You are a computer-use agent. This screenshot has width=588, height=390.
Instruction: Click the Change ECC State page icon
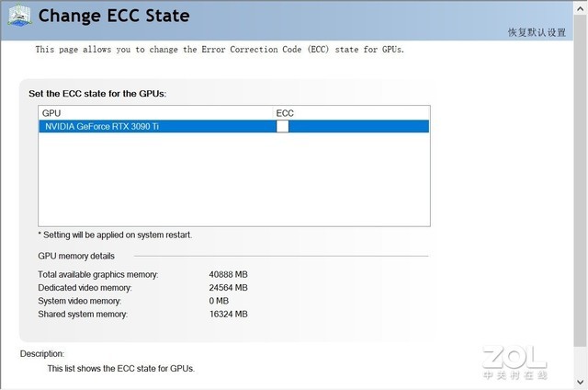point(18,17)
